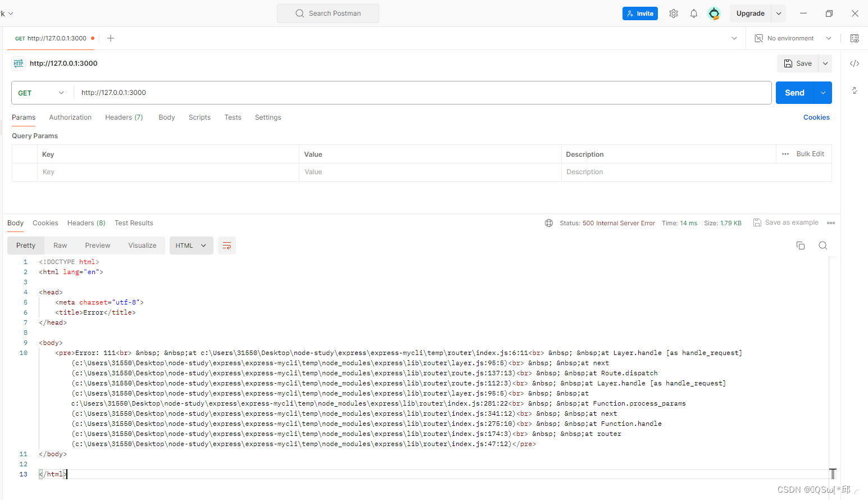Search within the response body
The width and height of the screenshot is (868, 500).
point(823,246)
